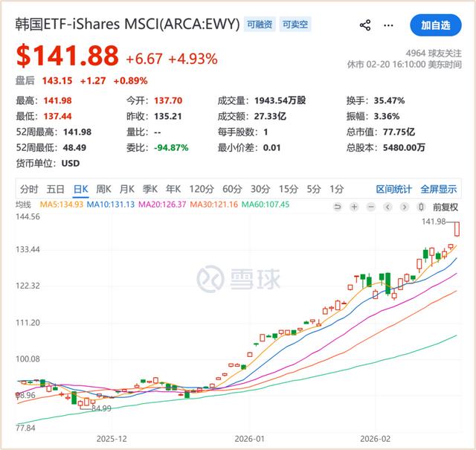Image resolution: width=476 pixels, height=450 pixels.
Task: Toggle the 可融资 tag
Action: (260, 25)
